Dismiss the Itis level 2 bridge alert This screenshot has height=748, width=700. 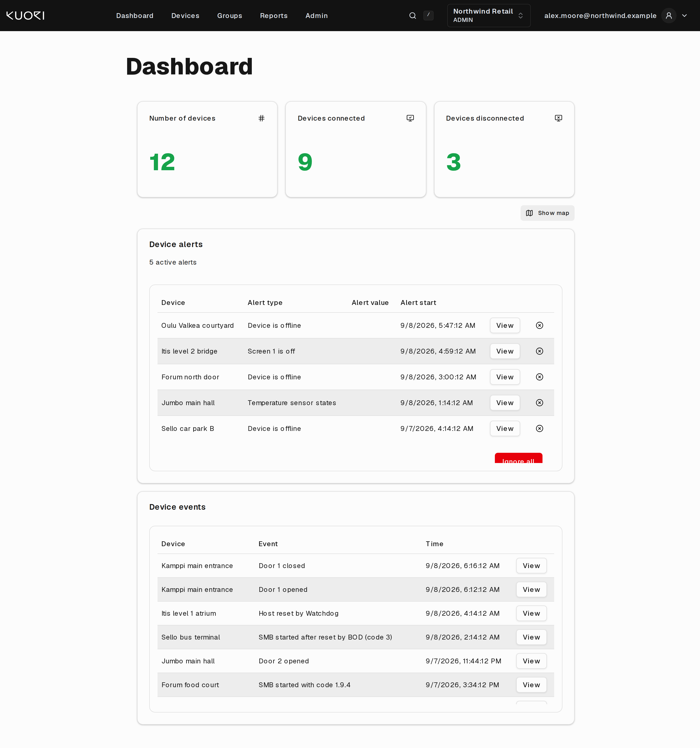tap(539, 351)
